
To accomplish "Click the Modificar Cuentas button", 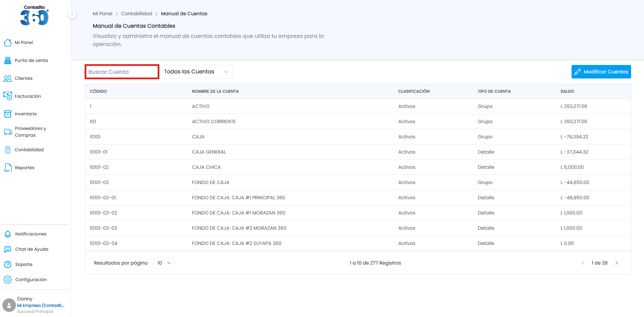I will [601, 72].
